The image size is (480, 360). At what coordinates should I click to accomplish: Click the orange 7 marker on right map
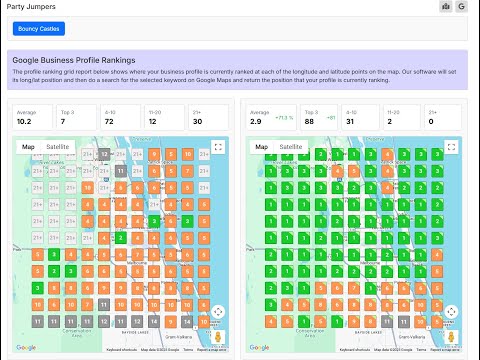tap(354, 288)
